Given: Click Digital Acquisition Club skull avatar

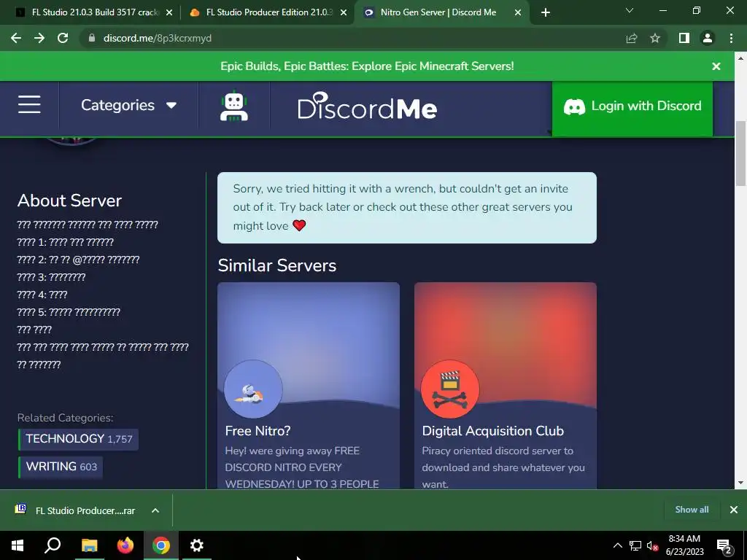Looking at the screenshot, I should pyautogui.click(x=449, y=389).
